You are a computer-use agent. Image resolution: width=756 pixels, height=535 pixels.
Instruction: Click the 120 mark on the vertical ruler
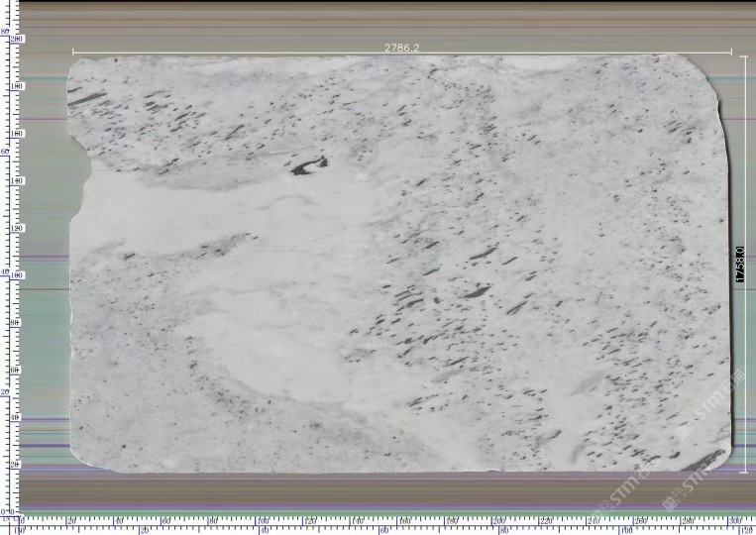coord(16,228)
